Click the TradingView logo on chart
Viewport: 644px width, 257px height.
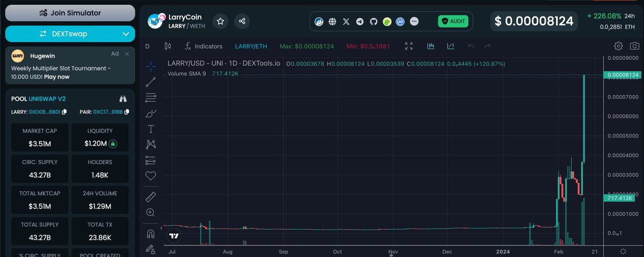173,235
